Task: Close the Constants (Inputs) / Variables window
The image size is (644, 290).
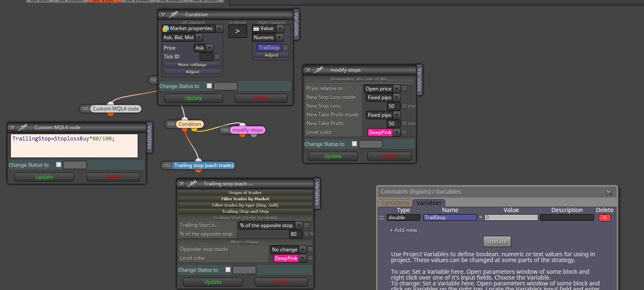Action: [609, 192]
